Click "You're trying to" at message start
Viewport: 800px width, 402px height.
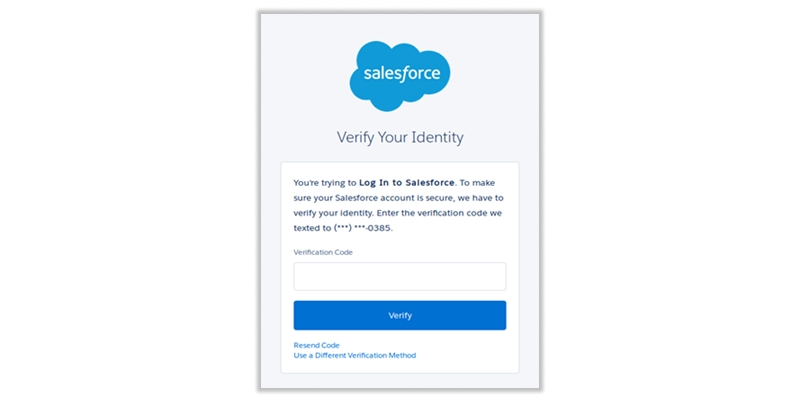(x=324, y=183)
